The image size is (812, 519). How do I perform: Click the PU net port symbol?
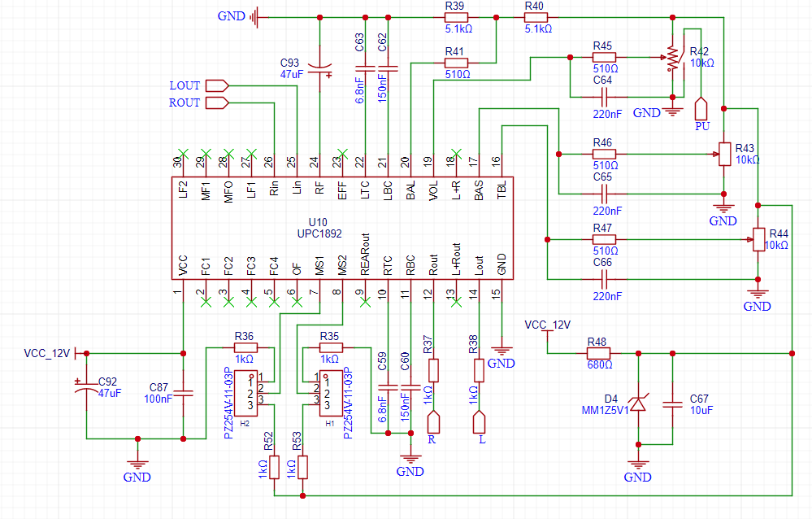tap(701, 108)
